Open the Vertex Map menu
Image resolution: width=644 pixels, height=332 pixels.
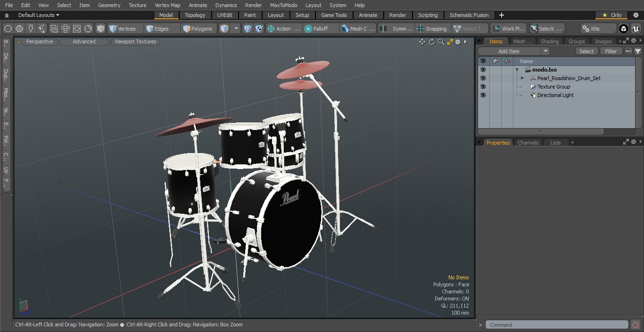167,5
